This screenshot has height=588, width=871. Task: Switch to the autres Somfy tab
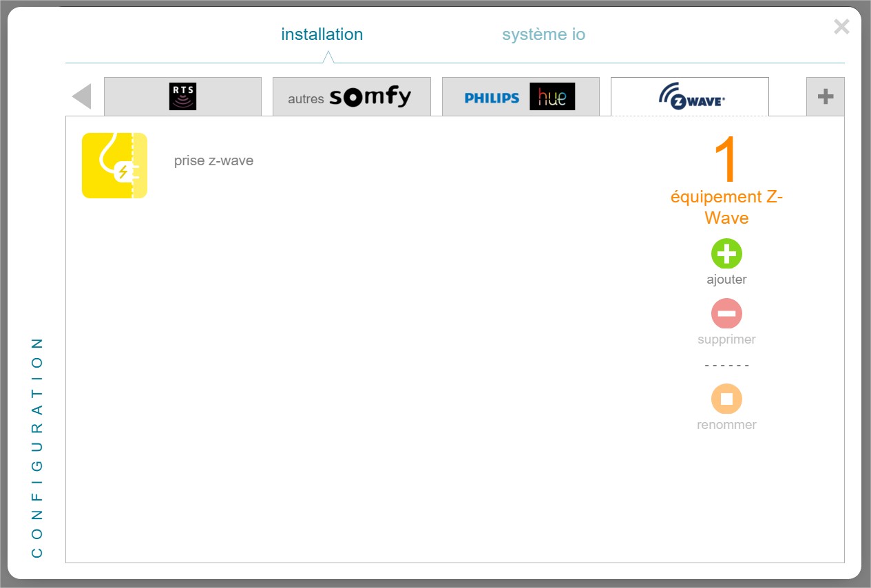(x=351, y=97)
